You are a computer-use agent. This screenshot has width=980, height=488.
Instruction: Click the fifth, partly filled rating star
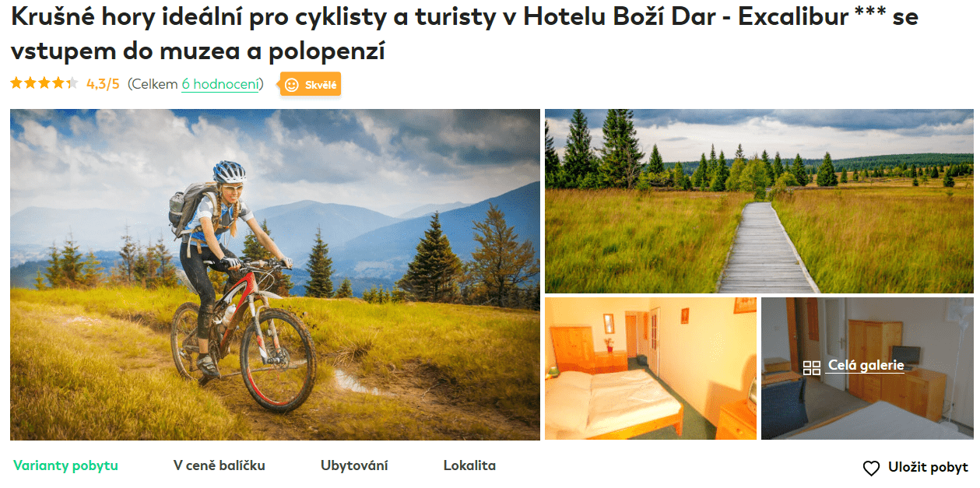[x=72, y=83]
